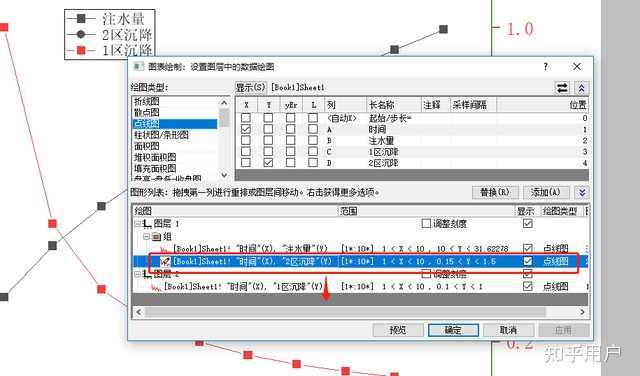Close the plot setup dialog
The image size is (640, 376).
coord(577,66)
